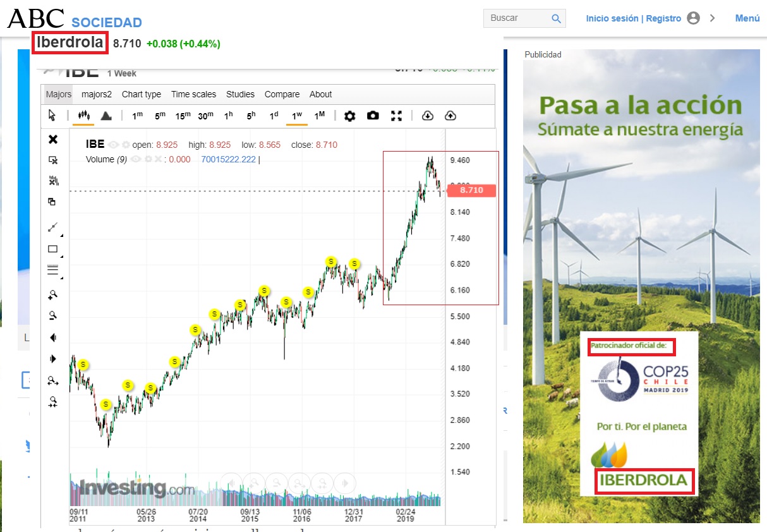The image size is (767, 532).
Task: Set timeframe to 5 minutes
Action: 160,116
